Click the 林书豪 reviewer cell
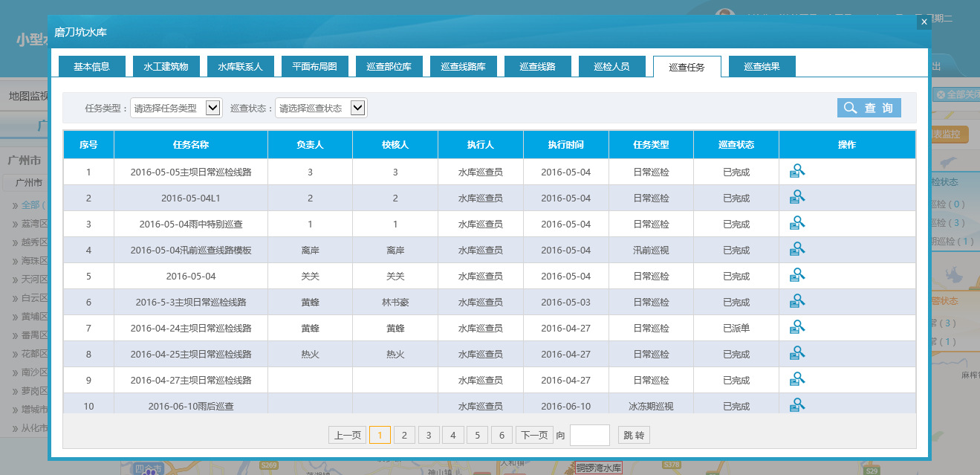980x475 pixels. tap(395, 302)
